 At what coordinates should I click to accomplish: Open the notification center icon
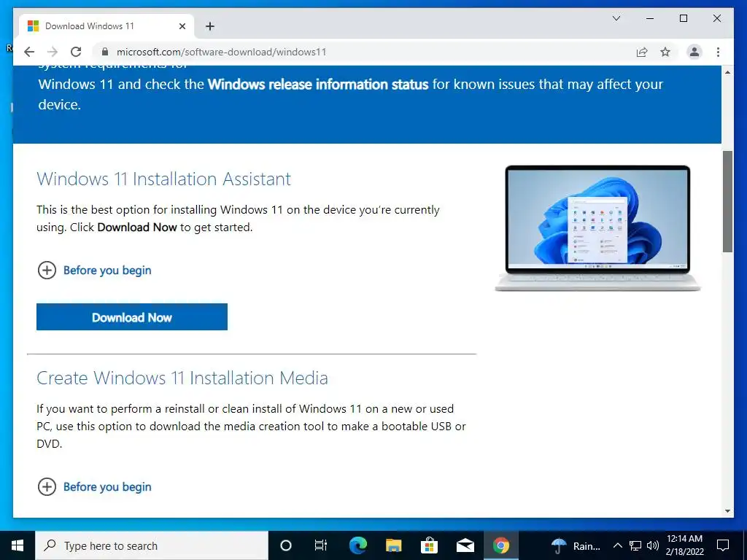[x=723, y=545]
